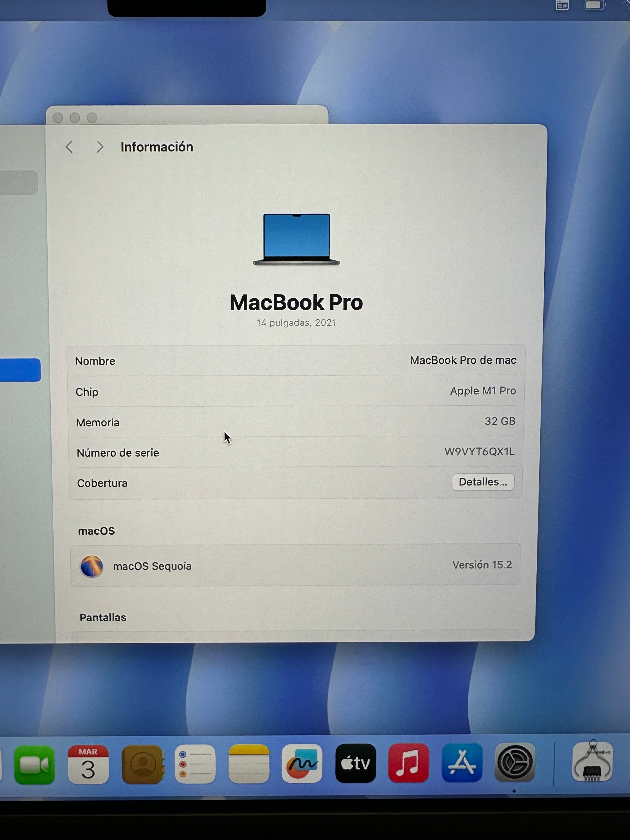Open Cobertura Detalles button

pos(483,482)
